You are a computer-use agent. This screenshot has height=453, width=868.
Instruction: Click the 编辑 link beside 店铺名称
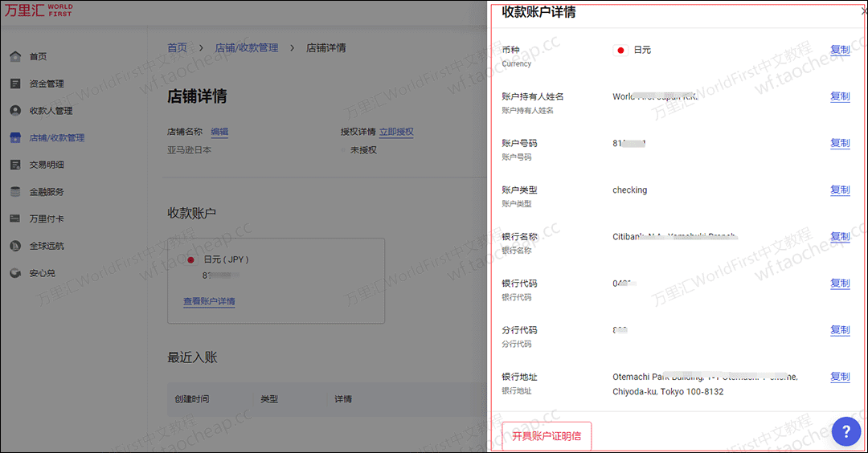tap(219, 132)
